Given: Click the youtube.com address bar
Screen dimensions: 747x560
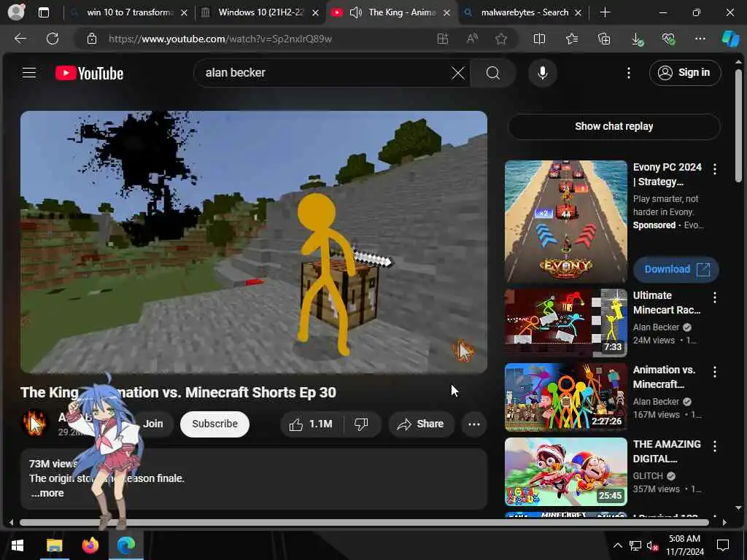Looking at the screenshot, I should 267,39.
